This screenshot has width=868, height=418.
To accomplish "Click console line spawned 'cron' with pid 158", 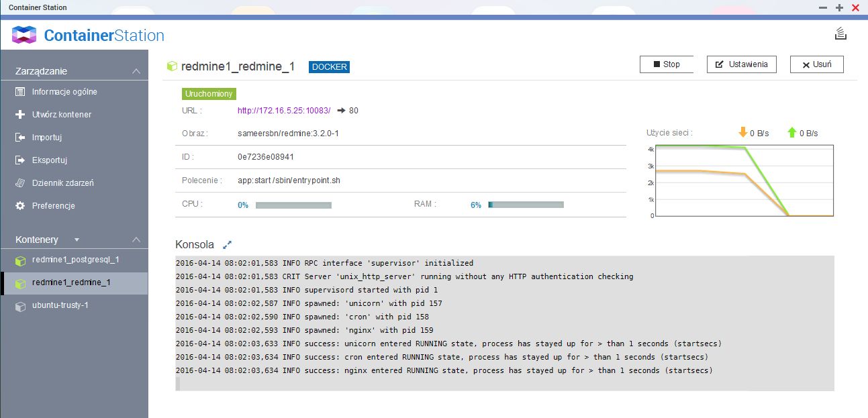I will (302, 317).
